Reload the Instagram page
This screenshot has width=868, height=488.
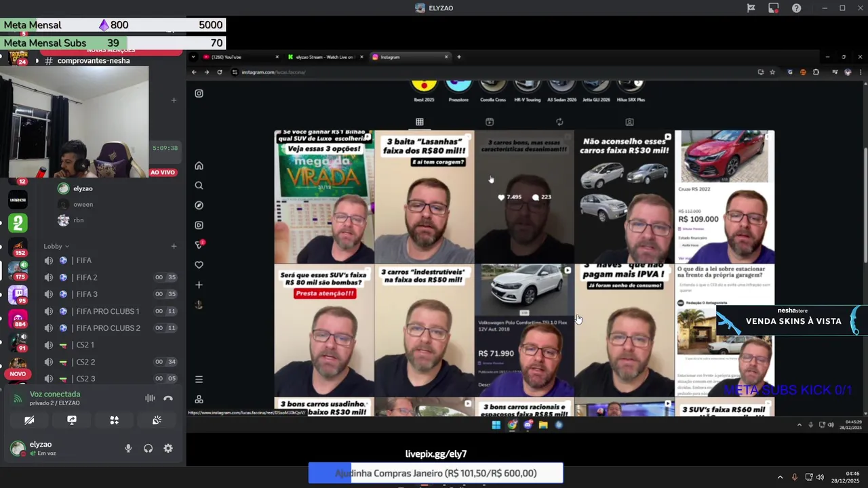click(220, 72)
